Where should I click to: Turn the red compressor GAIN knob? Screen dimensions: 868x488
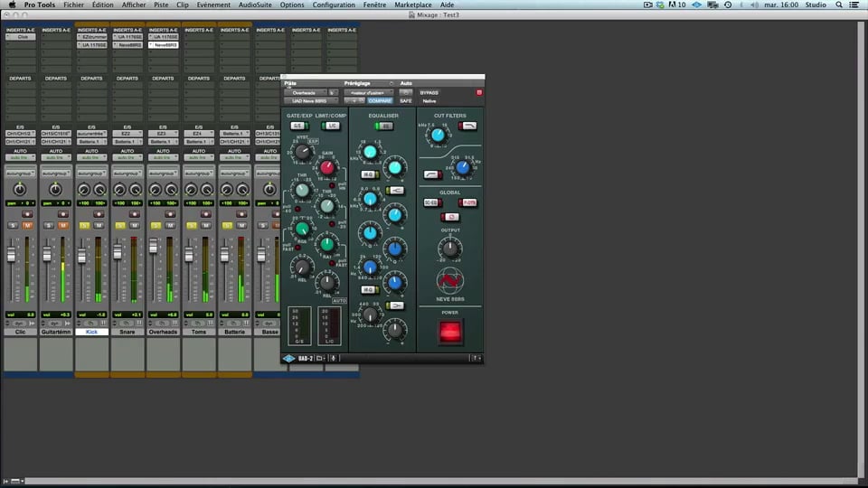click(x=327, y=167)
